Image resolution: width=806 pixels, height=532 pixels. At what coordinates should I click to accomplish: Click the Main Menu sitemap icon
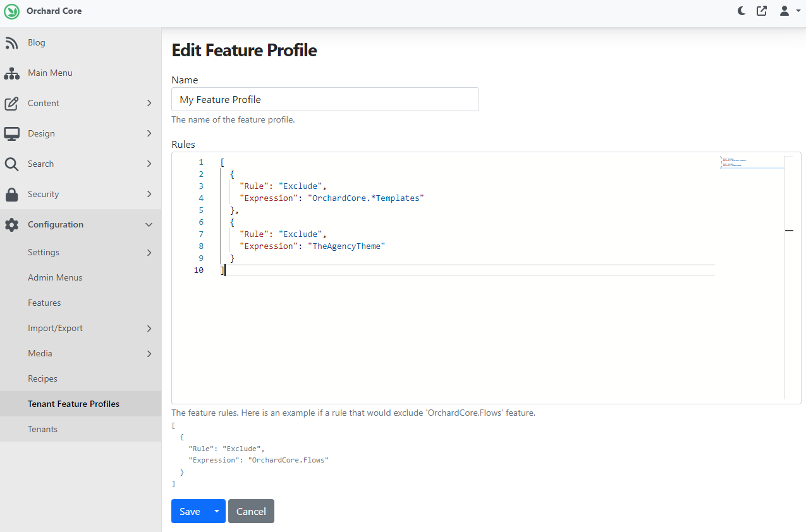point(11,73)
